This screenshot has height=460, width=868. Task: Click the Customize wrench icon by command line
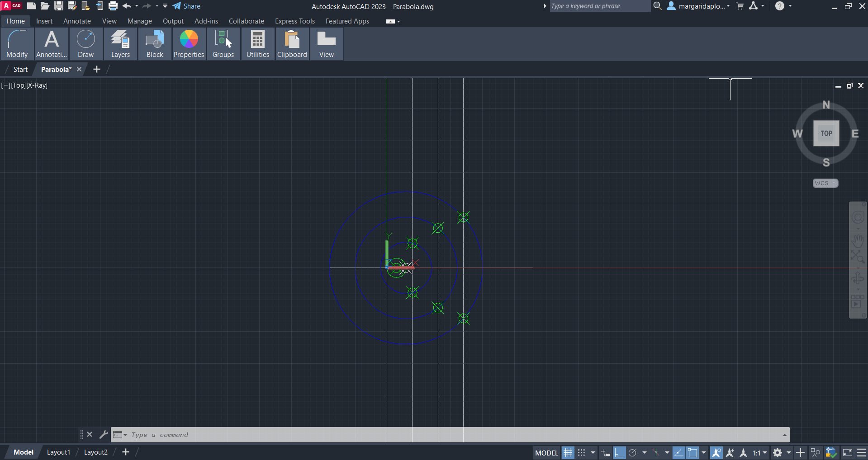point(103,434)
